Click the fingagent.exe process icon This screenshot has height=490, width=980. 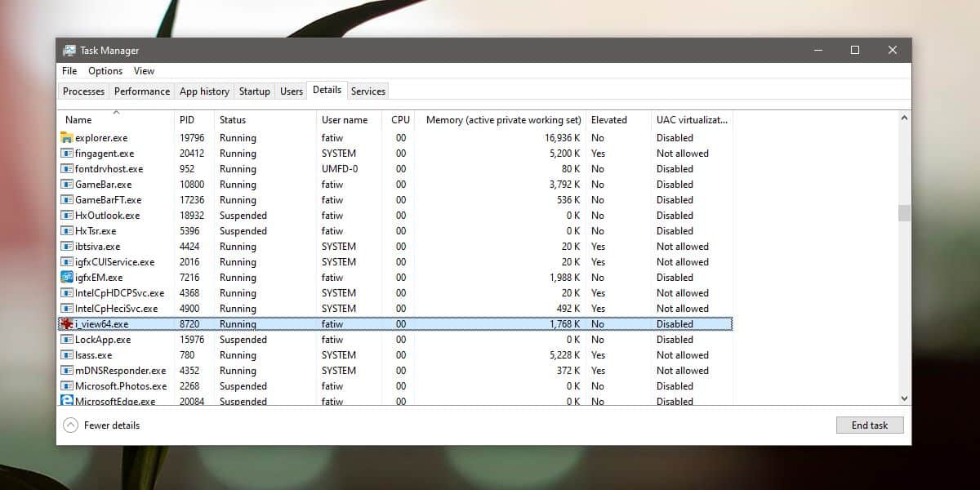(x=67, y=154)
